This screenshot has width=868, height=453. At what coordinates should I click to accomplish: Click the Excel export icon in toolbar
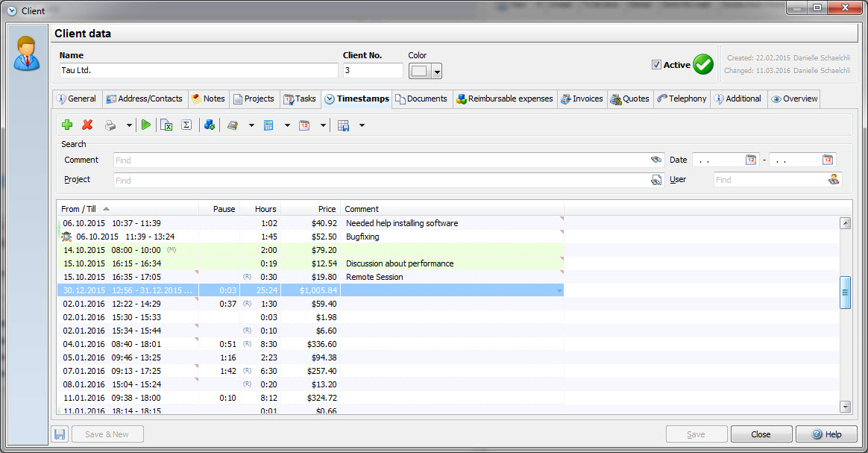point(167,125)
